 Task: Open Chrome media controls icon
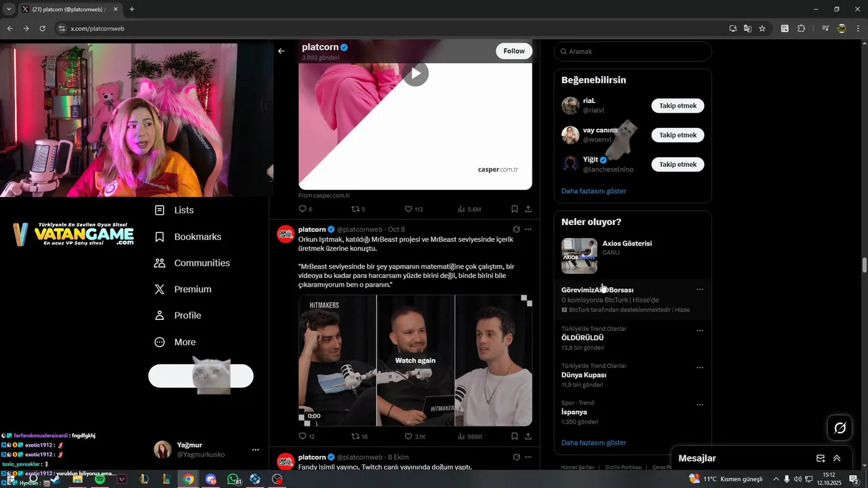[825, 28]
